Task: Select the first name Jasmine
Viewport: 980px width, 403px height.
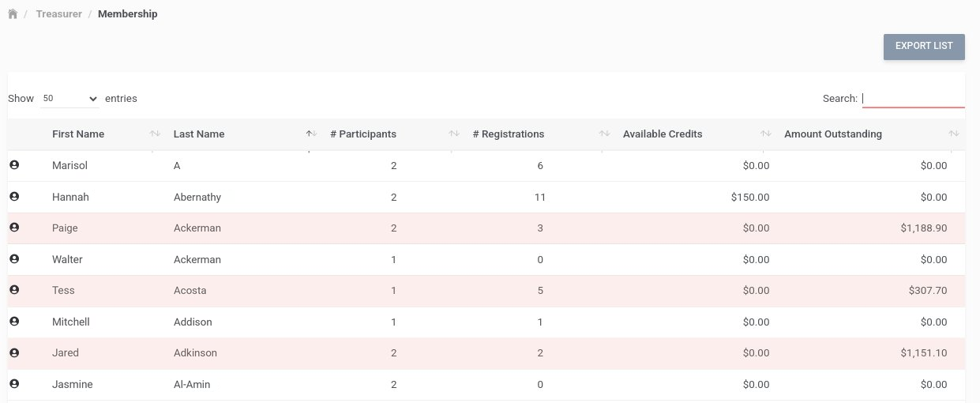Action: click(73, 385)
